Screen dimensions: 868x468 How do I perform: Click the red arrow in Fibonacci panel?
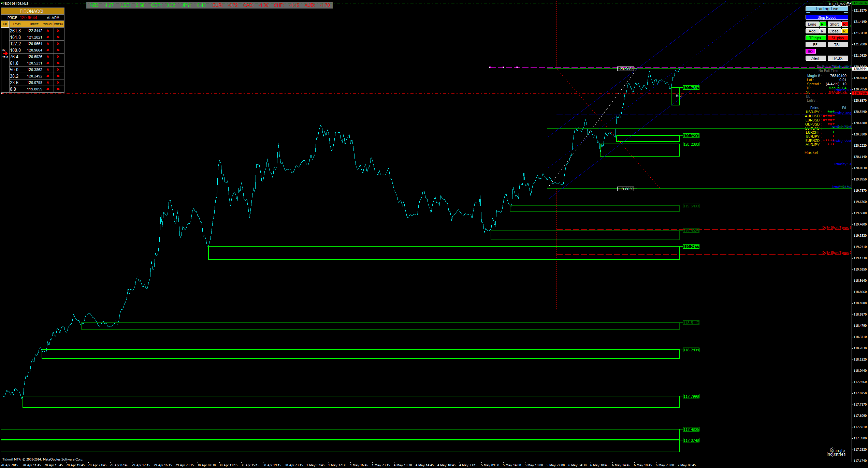(x=5, y=54)
